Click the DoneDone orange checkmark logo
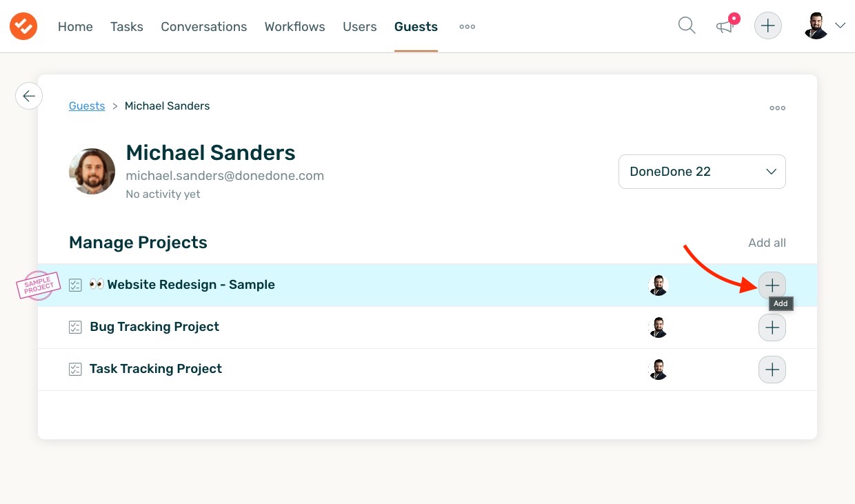The image size is (855, 504). tap(23, 26)
